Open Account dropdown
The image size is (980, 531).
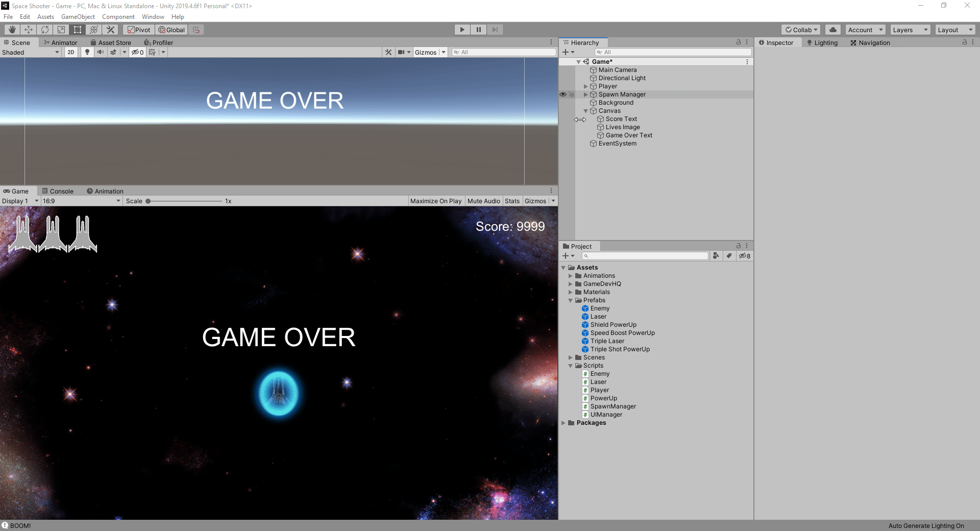pyautogui.click(x=865, y=30)
